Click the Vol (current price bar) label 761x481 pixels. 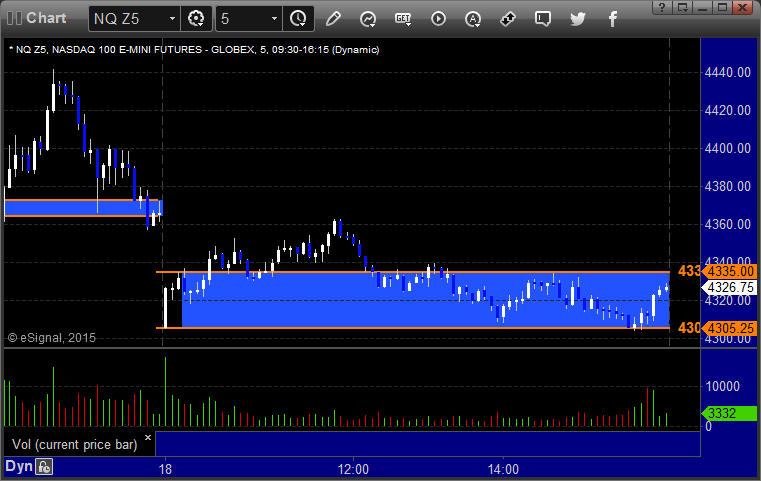pyautogui.click(x=75, y=445)
